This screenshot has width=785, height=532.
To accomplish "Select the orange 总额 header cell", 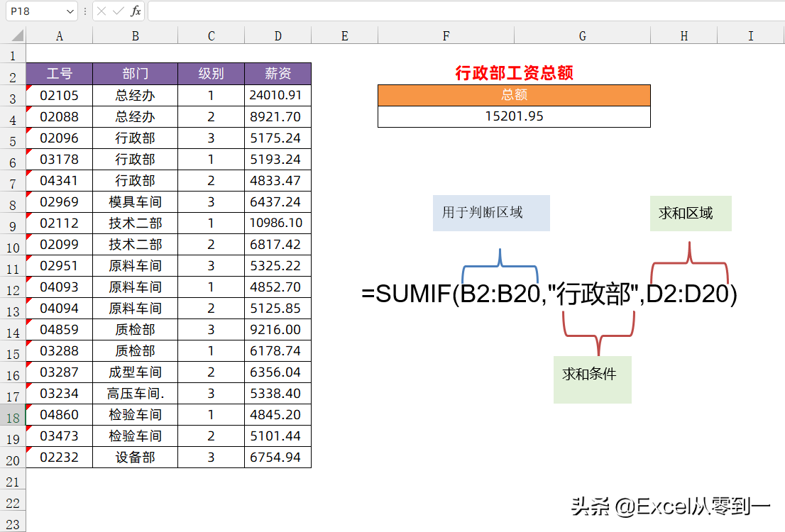I will click(513, 94).
